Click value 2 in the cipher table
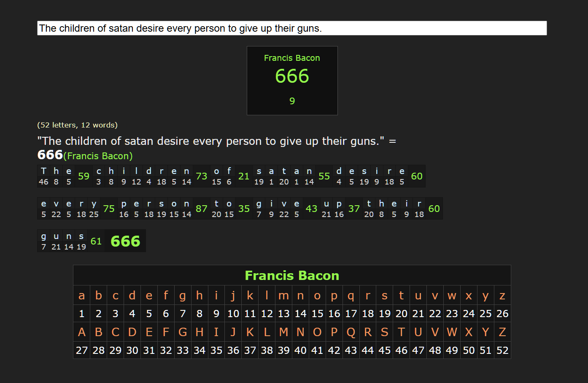 pos(99,314)
